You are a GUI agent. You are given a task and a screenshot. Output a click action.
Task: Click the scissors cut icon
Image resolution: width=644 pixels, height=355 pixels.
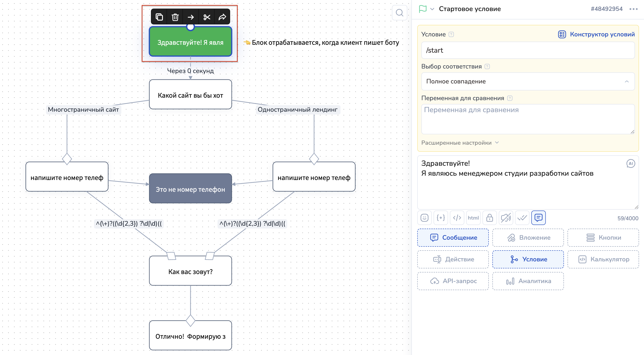pos(207,17)
